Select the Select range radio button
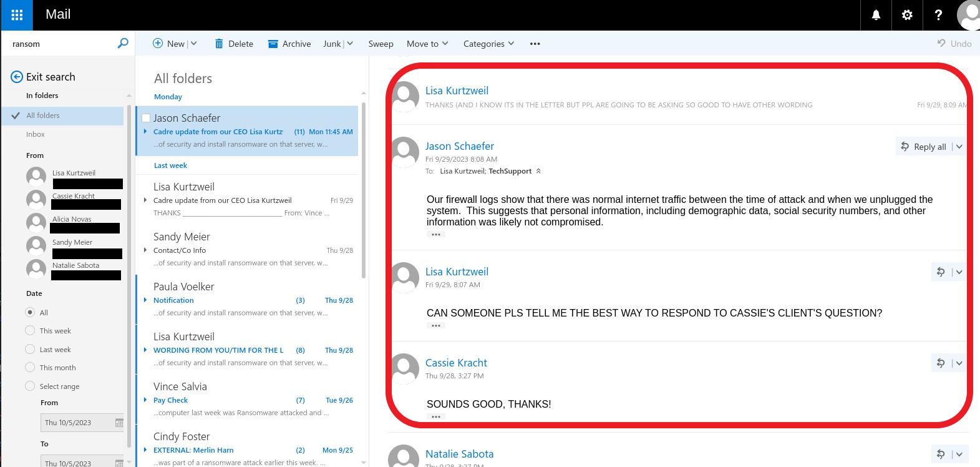 (x=30, y=386)
